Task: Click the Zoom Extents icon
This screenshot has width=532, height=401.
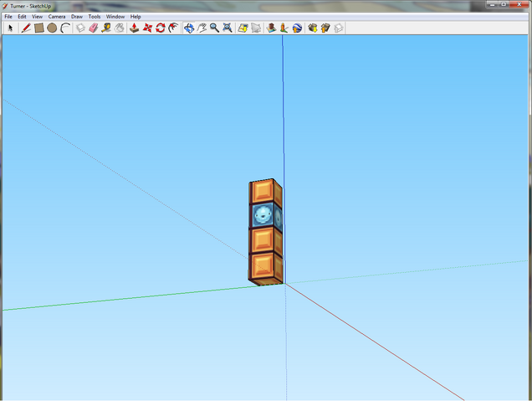Action: [x=228, y=28]
